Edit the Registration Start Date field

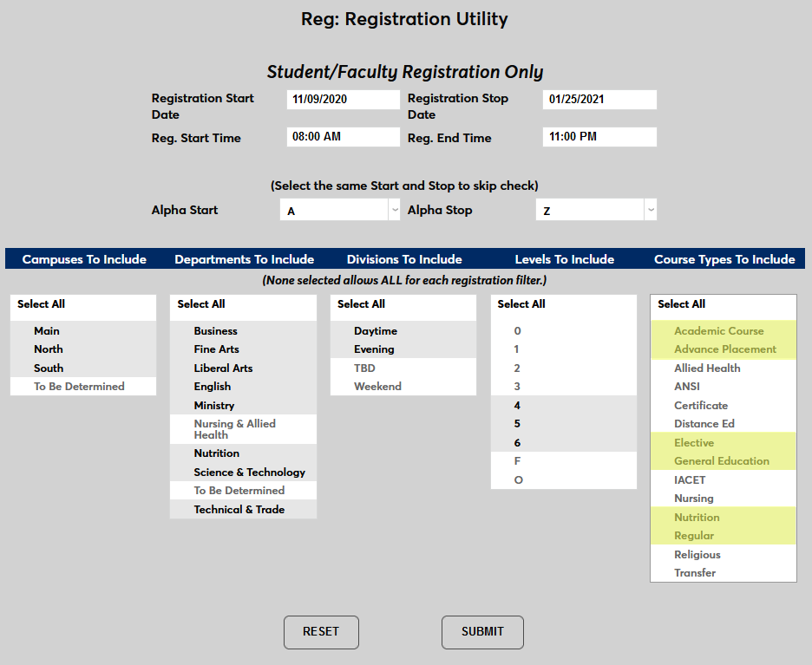[343, 99]
